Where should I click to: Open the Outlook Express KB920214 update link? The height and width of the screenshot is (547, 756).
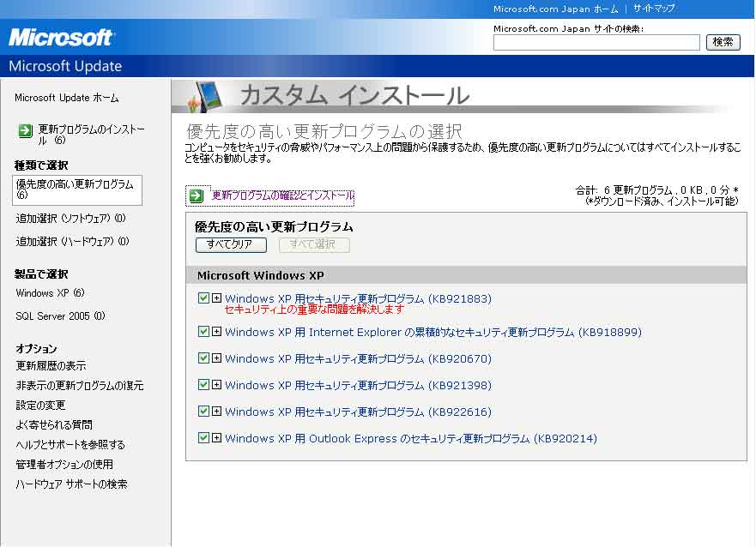coord(411,438)
